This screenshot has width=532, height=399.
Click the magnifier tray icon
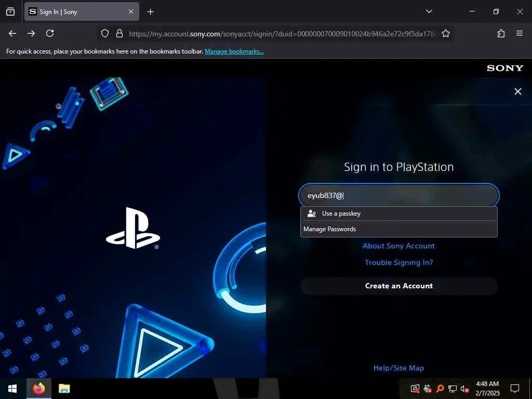tap(440, 389)
